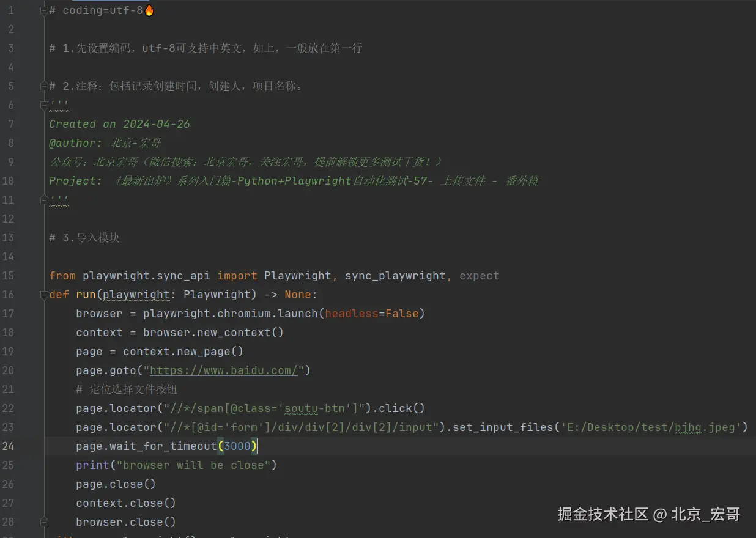Image resolution: width=756 pixels, height=538 pixels.
Task: Click the bjhg.jpeg file path string
Action: click(651, 427)
